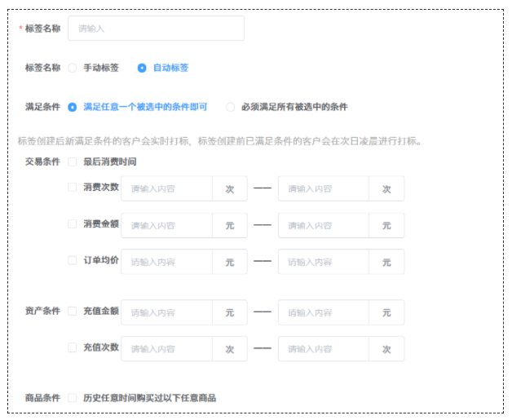512x420 pixels.
Task: Enable the 充值次数 checkbox
Action: [x=73, y=347]
